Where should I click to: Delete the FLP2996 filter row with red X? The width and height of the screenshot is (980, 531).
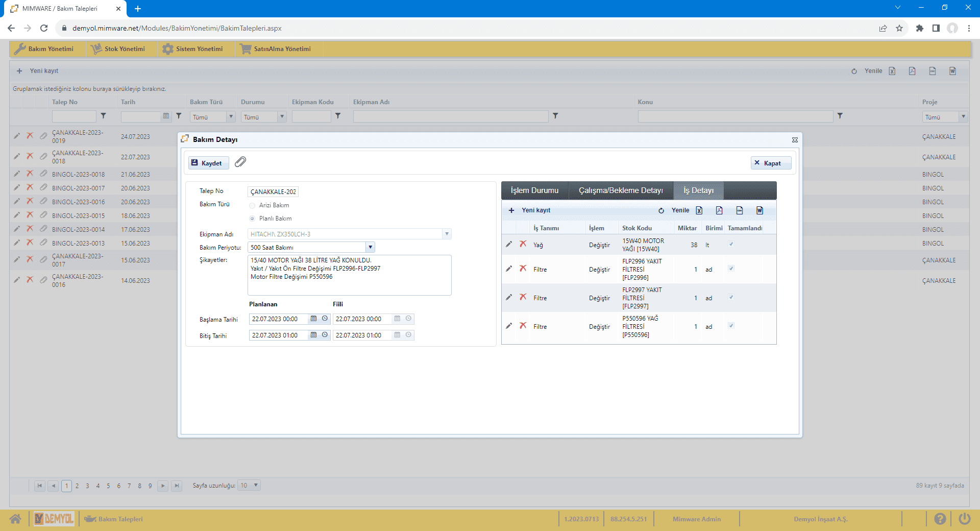[523, 269]
